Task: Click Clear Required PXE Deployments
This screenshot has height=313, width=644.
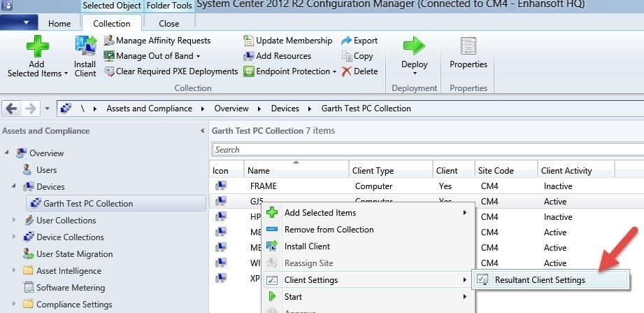Action: [x=171, y=71]
